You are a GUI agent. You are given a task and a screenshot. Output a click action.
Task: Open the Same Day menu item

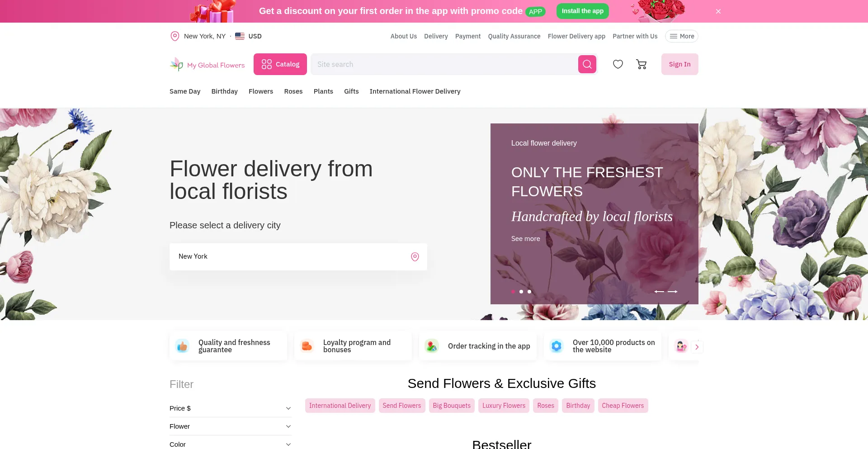pyautogui.click(x=185, y=91)
